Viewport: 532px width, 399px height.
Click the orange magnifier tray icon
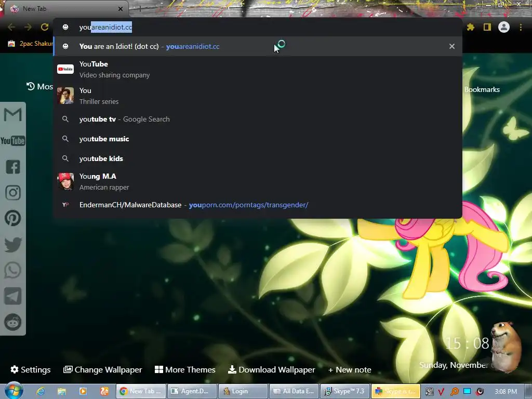pos(454,392)
